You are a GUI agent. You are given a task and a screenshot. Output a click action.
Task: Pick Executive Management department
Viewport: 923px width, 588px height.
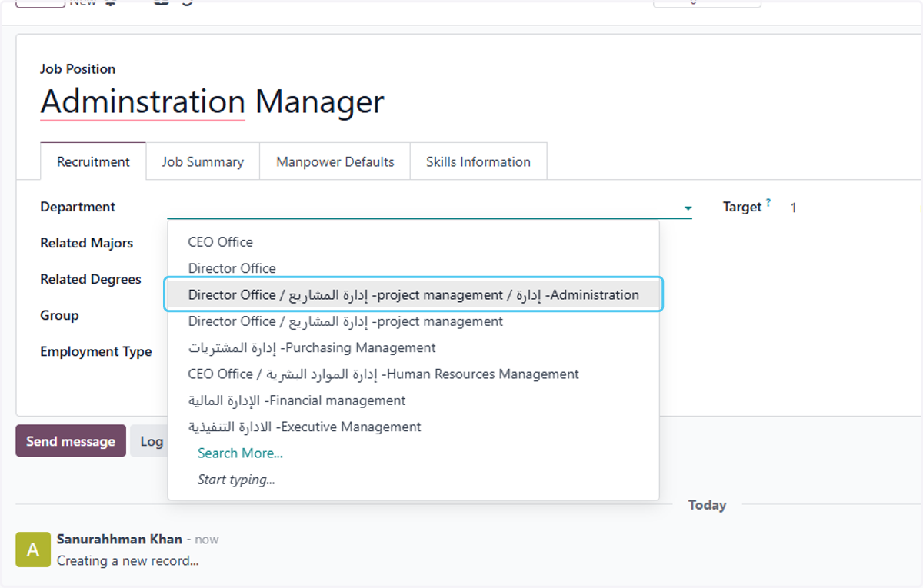tap(413, 427)
